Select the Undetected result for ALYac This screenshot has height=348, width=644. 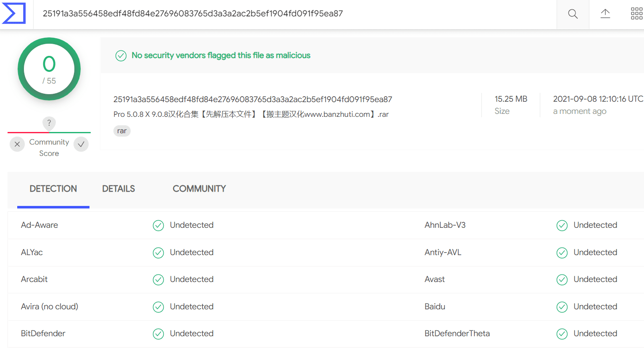(192, 252)
